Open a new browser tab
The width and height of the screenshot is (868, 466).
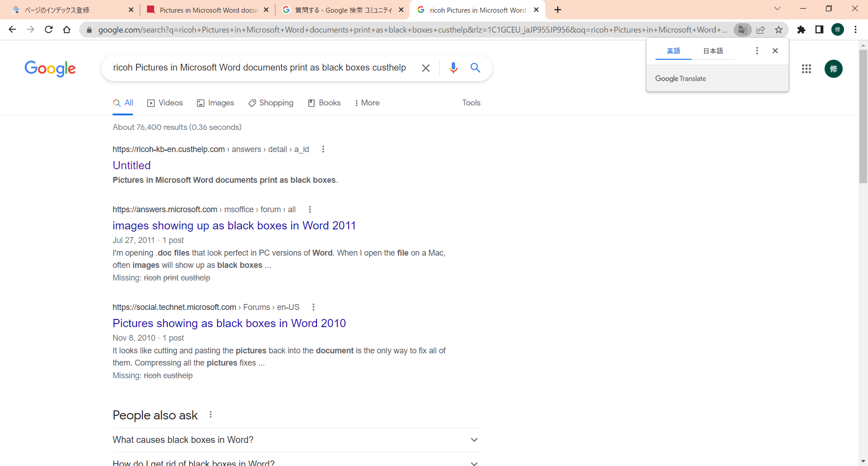click(x=558, y=10)
